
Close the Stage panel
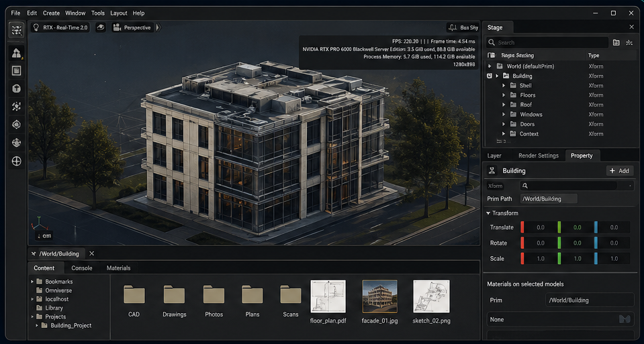pos(632,27)
